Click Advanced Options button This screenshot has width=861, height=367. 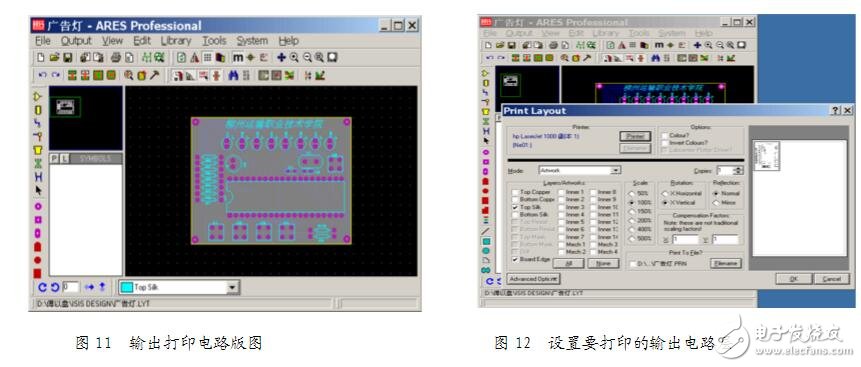click(533, 279)
